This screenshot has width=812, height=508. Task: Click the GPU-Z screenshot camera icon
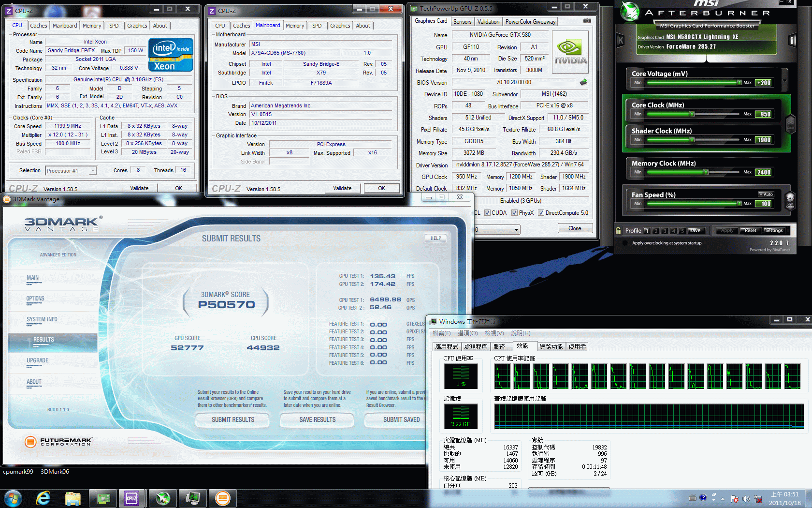587,21
